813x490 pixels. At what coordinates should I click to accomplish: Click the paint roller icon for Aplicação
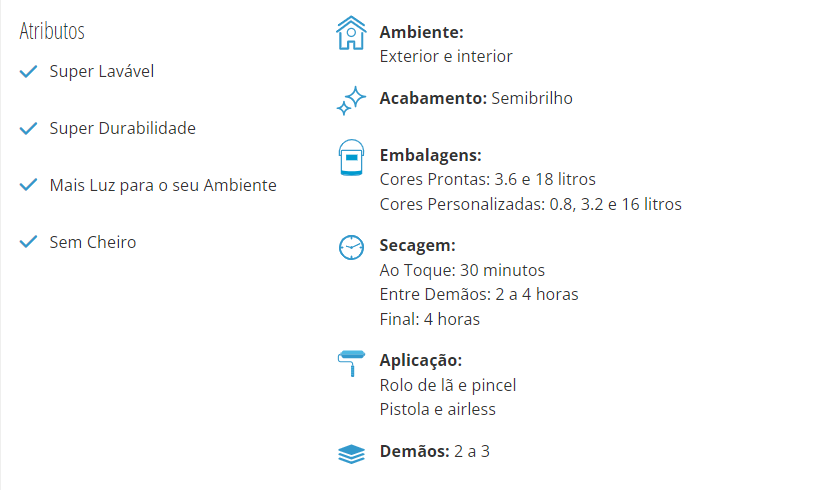point(351,363)
